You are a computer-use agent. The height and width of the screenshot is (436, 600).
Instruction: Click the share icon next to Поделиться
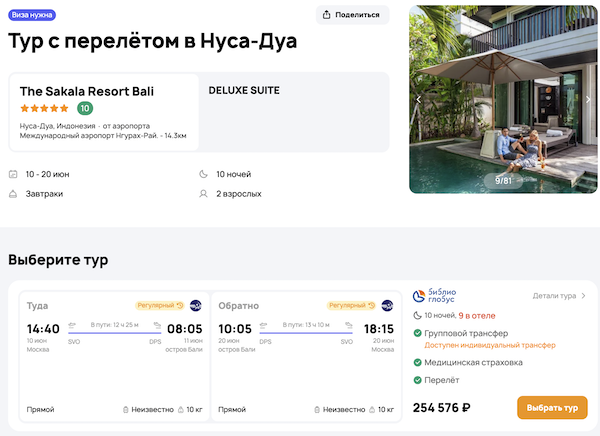(x=330, y=15)
